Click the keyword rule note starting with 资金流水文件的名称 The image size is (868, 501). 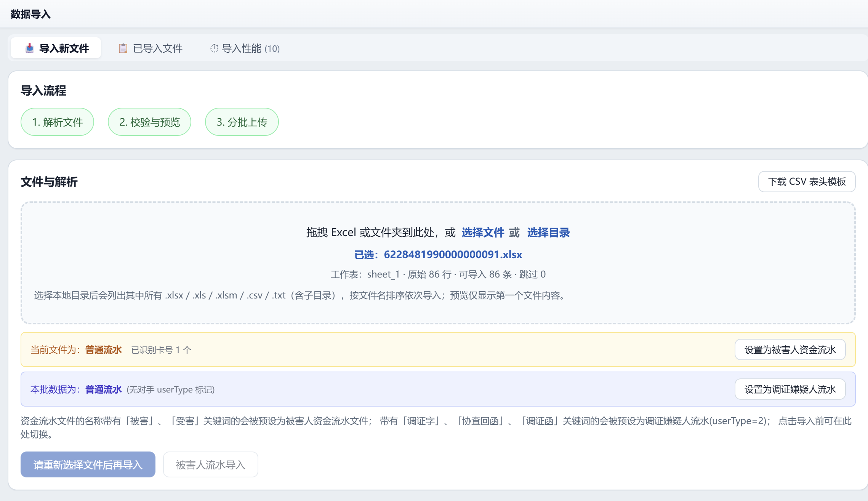coord(436,428)
